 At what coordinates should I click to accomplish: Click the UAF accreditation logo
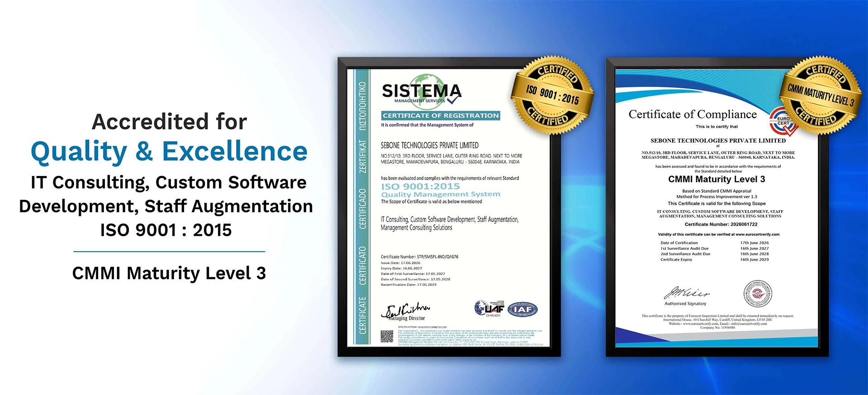click(489, 308)
